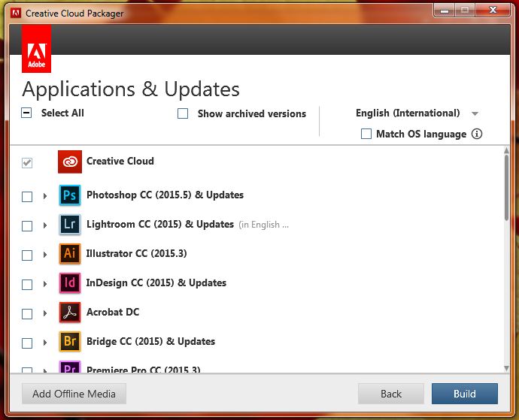
Task: Click the scrollbar down arrow
Action: pos(506,368)
